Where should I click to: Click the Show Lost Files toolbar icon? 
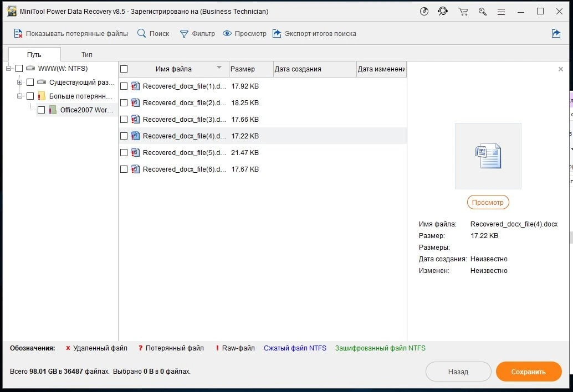click(x=18, y=34)
